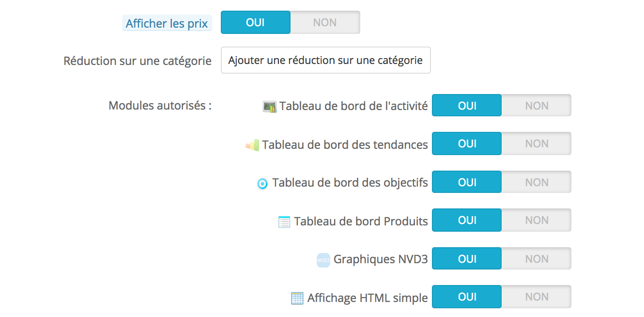Select NON for Tableau de bord Produits
The width and height of the screenshot is (644, 317).
537,220
